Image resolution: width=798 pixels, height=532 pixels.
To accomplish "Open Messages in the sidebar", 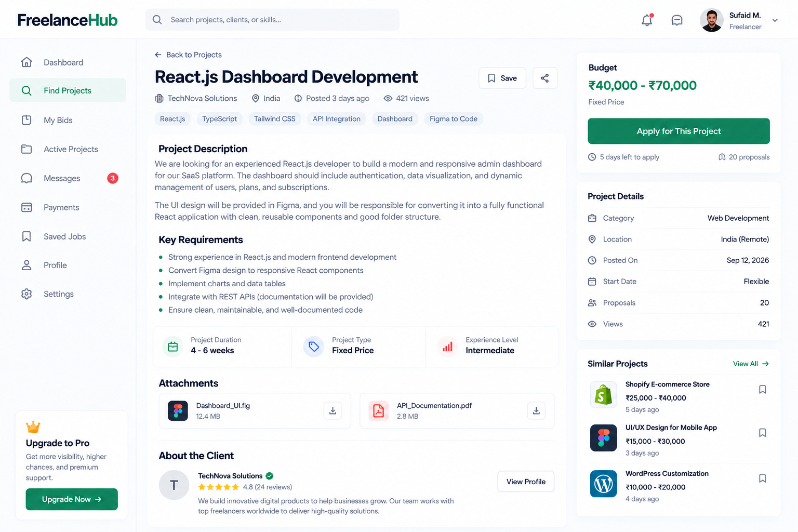I will coord(68,178).
